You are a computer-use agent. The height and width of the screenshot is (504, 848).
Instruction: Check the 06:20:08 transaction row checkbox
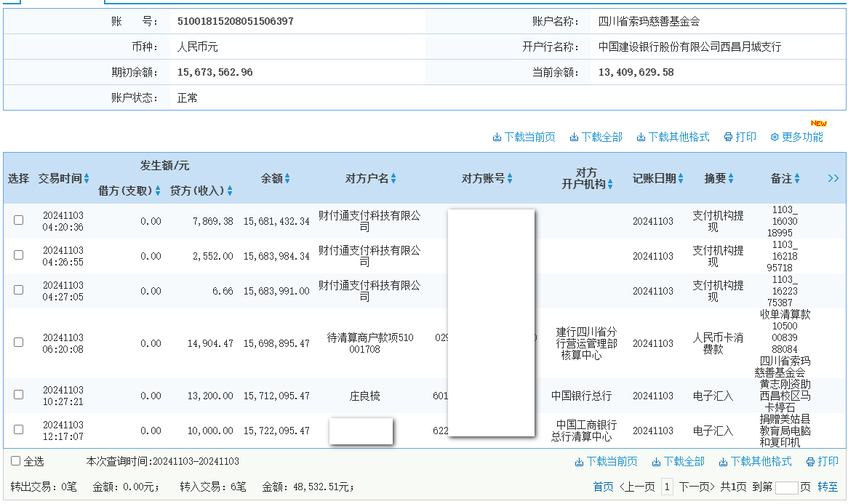18,343
